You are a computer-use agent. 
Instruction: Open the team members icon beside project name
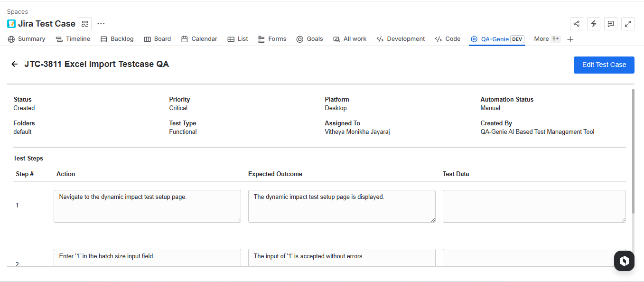84,24
